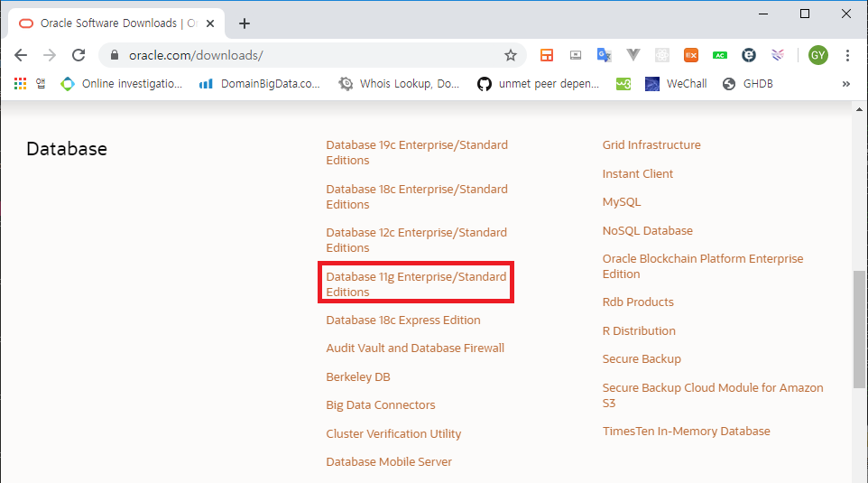
Task: Open Database 18c Express Edition link
Action: [403, 320]
